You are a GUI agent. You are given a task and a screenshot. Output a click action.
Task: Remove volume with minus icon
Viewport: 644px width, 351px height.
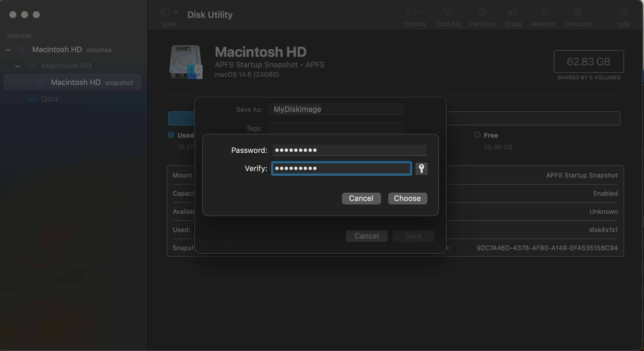tap(422, 11)
